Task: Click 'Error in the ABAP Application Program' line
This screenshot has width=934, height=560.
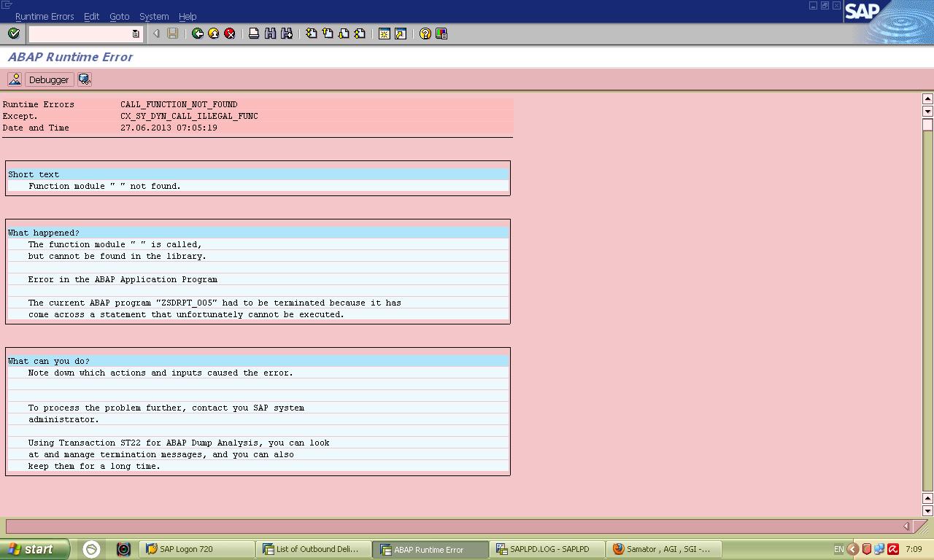Action: pos(258,279)
